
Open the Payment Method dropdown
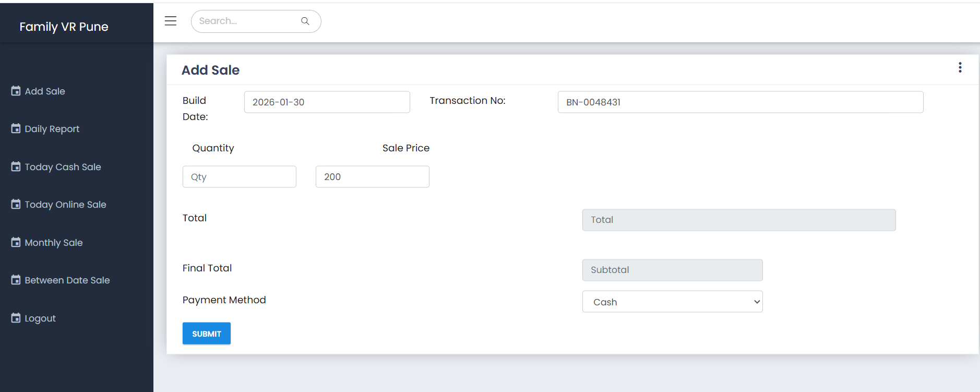pyautogui.click(x=672, y=302)
